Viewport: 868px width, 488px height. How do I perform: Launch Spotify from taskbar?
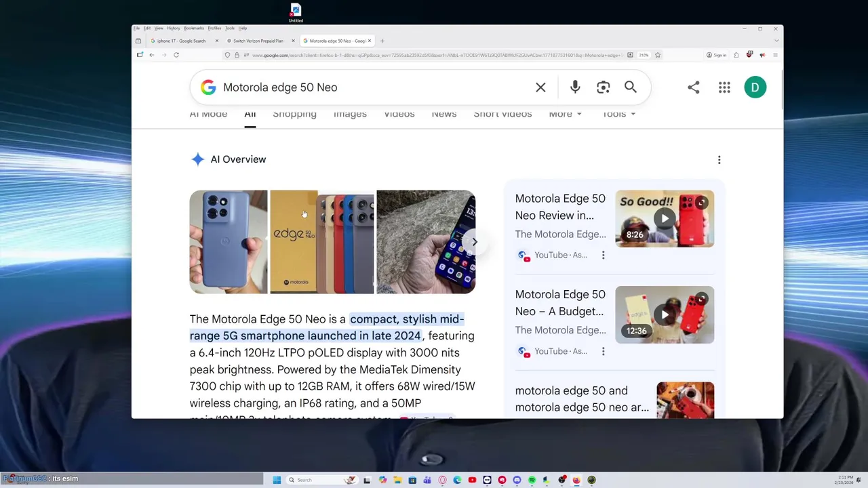coord(532,480)
